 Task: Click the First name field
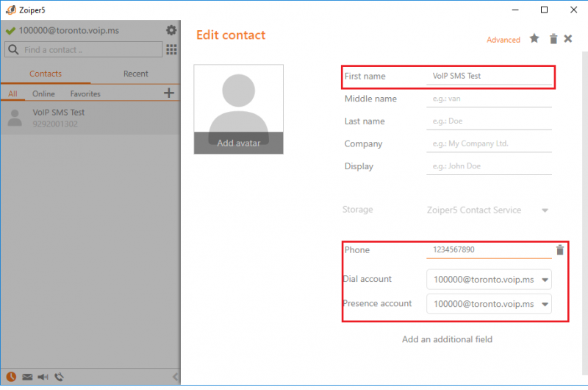[489, 77]
